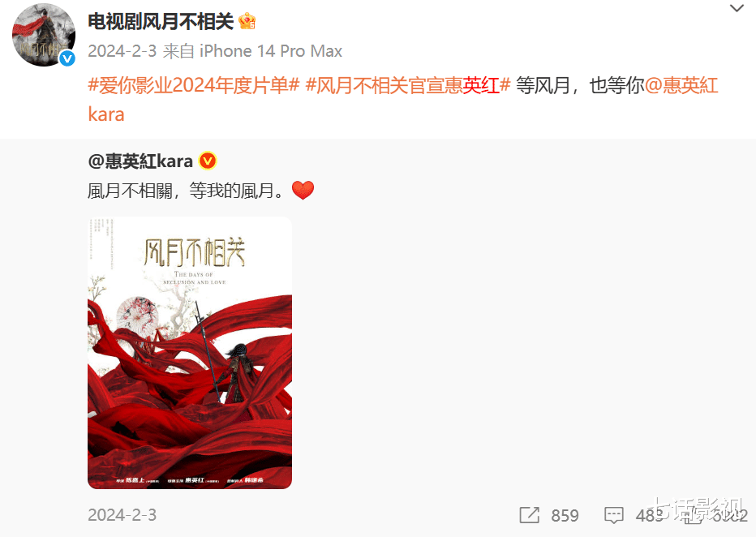Image resolution: width=756 pixels, height=537 pixels.
Task: Click the blue verified badge on avatar
Action: (67, 58)
